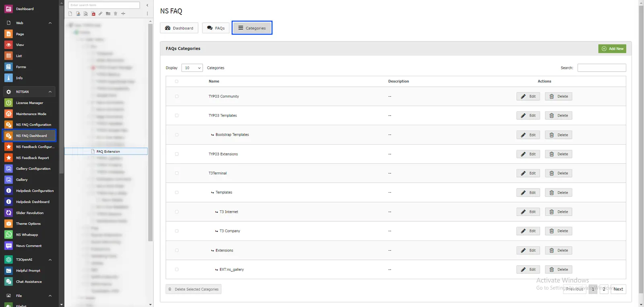Check the T3 Company row checkbox
644x307 pixels.
point(177,231)
